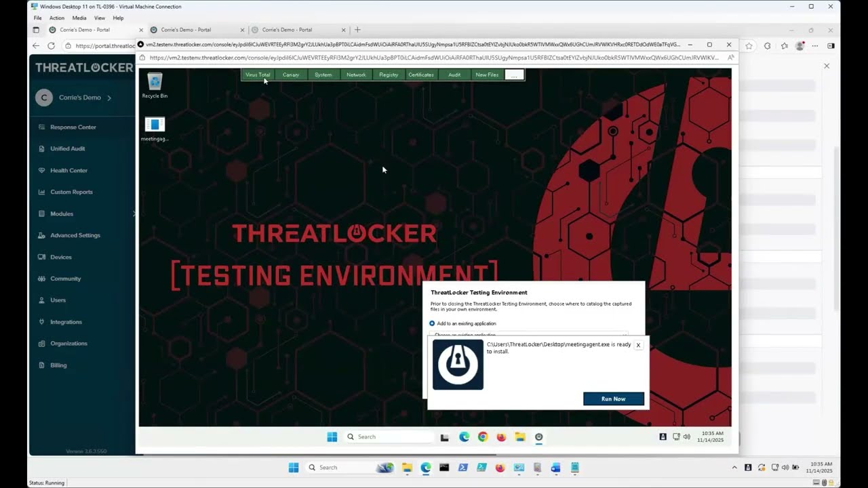868x488 pixels.
Task: Click the inner VM taskbar Search box
Action: point(389,437)
